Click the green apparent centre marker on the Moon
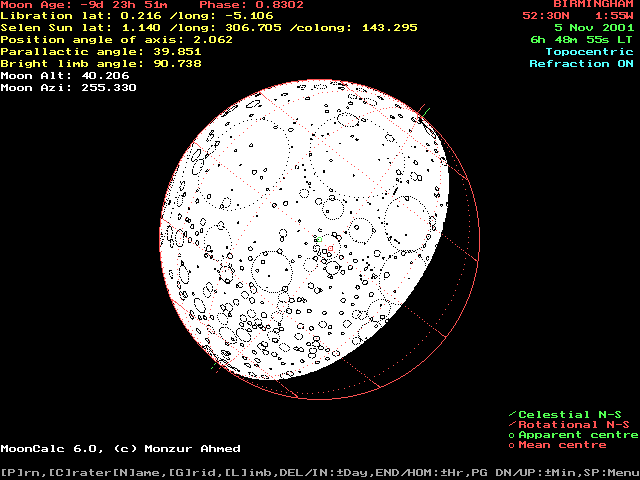Viewport: 640px width, 480px height. point(320,240)
